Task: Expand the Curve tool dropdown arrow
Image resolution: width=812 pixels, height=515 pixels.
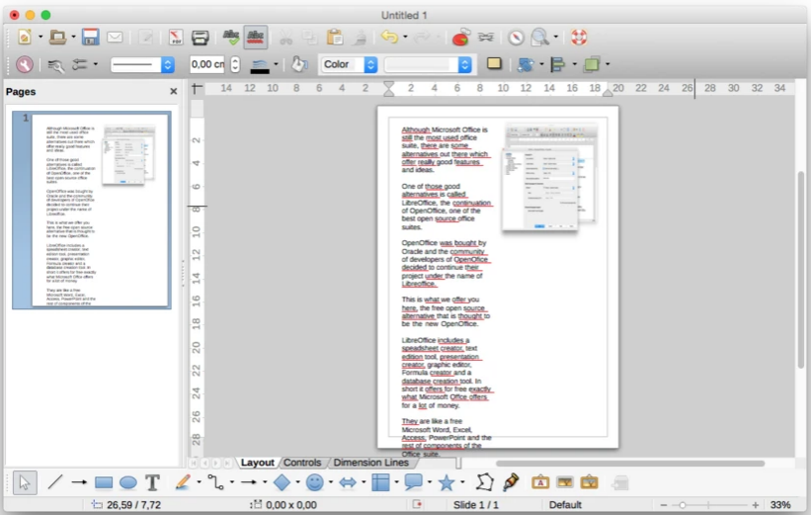Action: [x=199, y=482]
